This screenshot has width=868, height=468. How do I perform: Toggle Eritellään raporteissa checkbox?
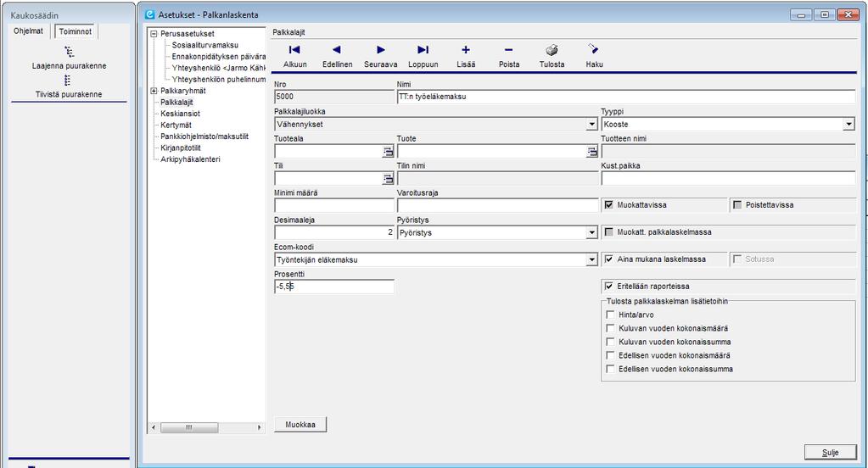609,287
